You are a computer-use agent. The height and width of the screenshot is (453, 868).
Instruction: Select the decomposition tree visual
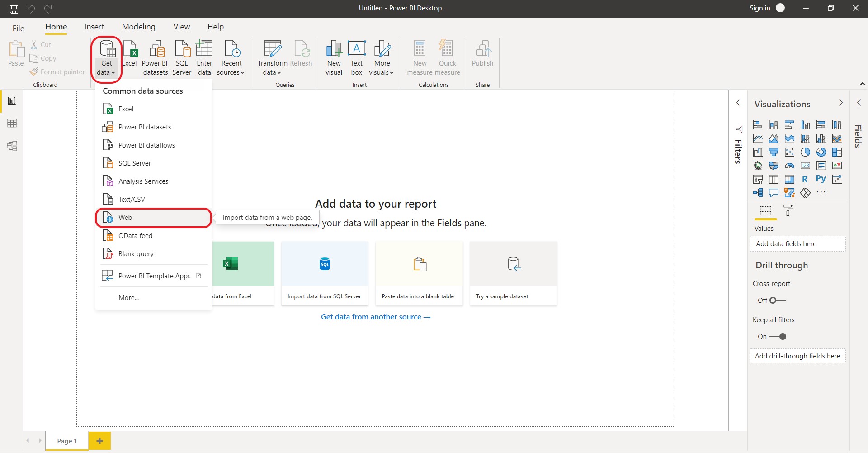pyautogui.click(x=758, y=193)
